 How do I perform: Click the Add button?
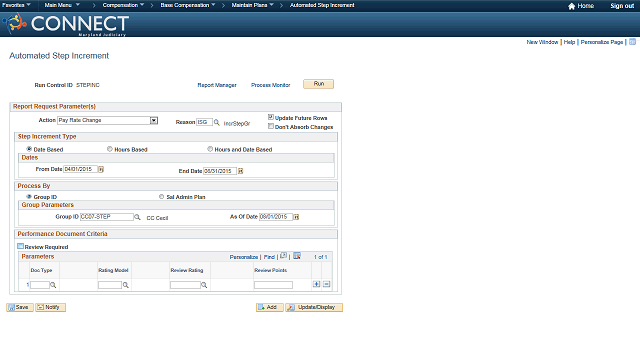click(x=269, y=307)
